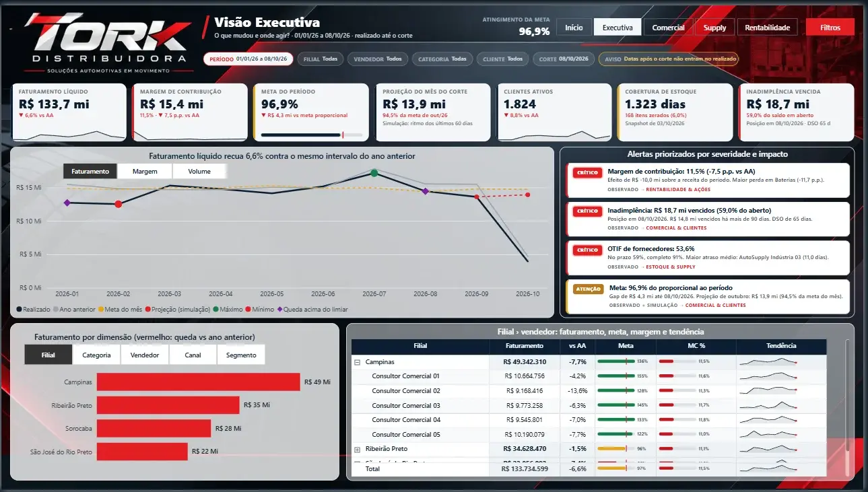Open the Rentabilidade page
The image size is (868, 492).
[767, 28]
